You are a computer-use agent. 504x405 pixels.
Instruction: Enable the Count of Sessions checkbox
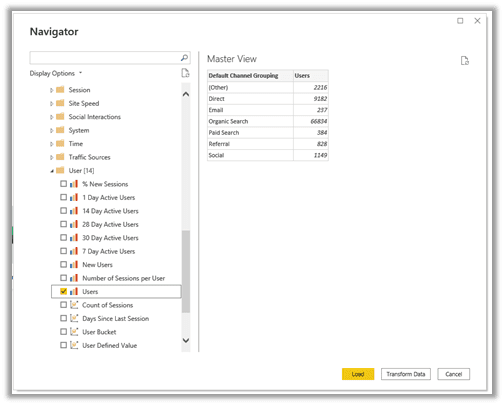(63, 305)
